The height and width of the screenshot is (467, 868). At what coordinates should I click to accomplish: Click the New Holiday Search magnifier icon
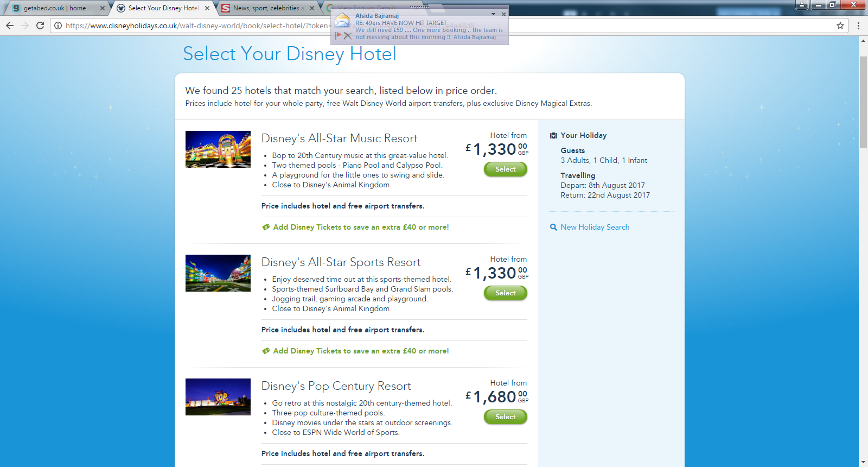pos(553,227)
